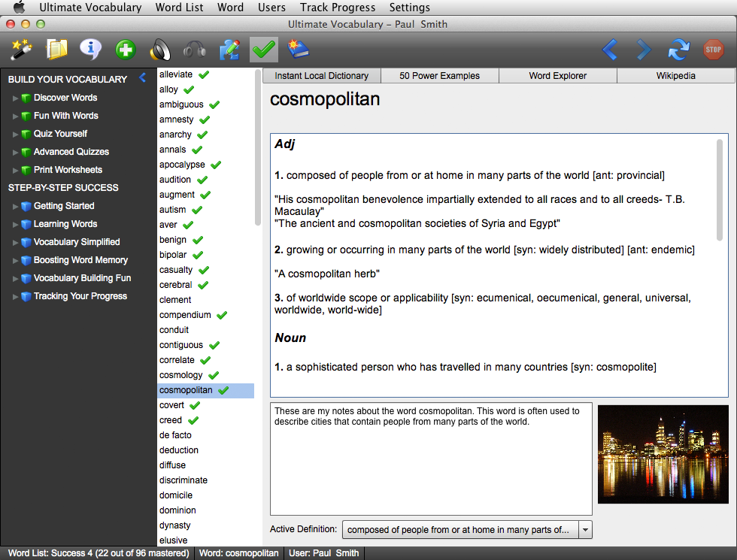Click the green plus add icon
The height and width of the screenshot is (560, 737).
126,50
